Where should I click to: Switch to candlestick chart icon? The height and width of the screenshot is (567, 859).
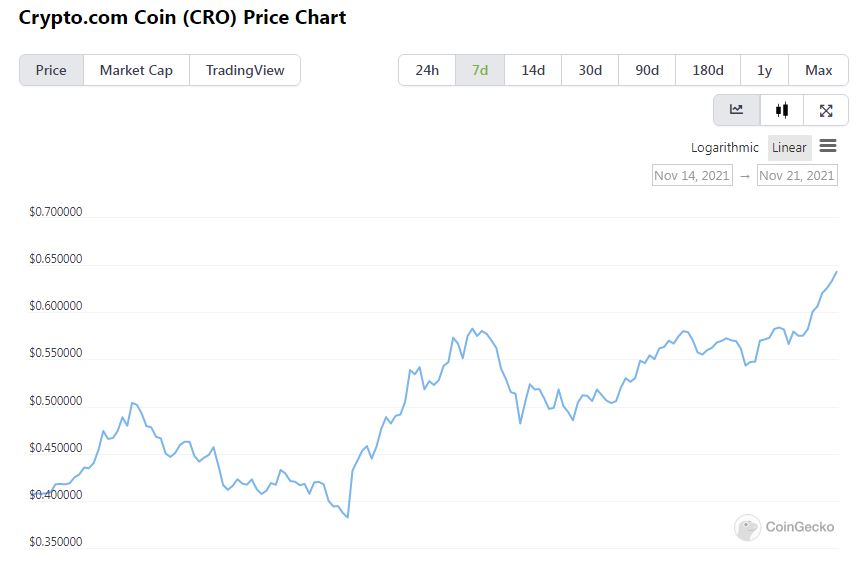click(x=782, y=110)
